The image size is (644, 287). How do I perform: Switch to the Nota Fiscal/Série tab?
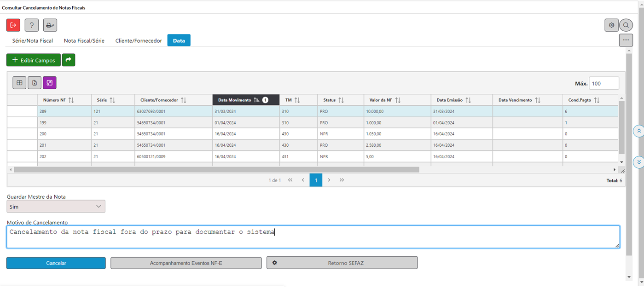[x=84, y=40]
